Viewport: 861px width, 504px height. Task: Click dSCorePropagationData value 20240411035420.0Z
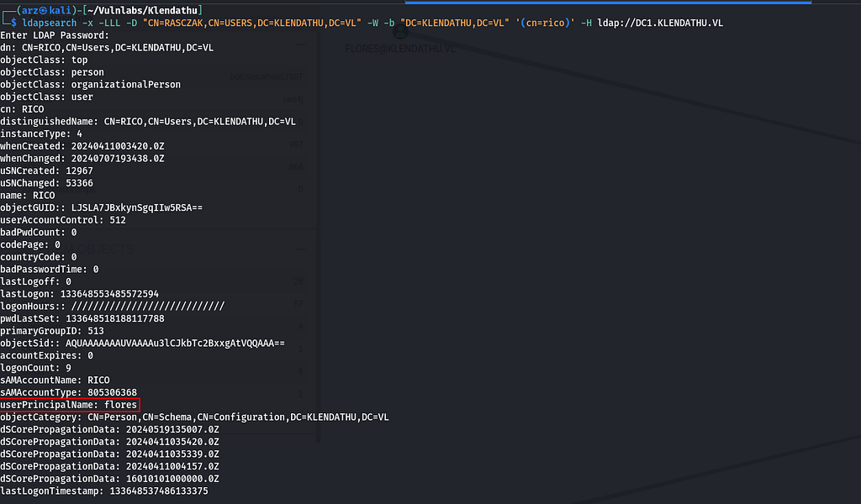172,442
